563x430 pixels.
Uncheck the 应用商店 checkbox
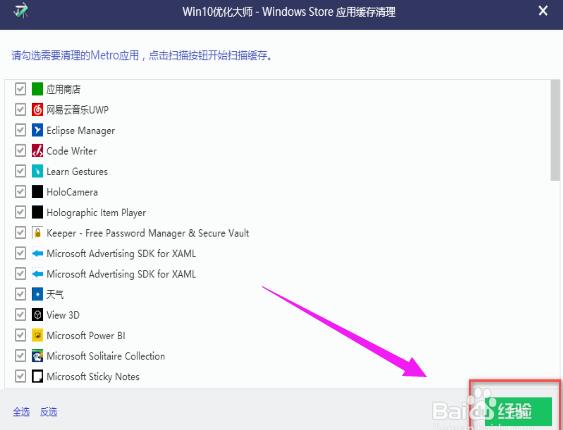click(20, 89)
